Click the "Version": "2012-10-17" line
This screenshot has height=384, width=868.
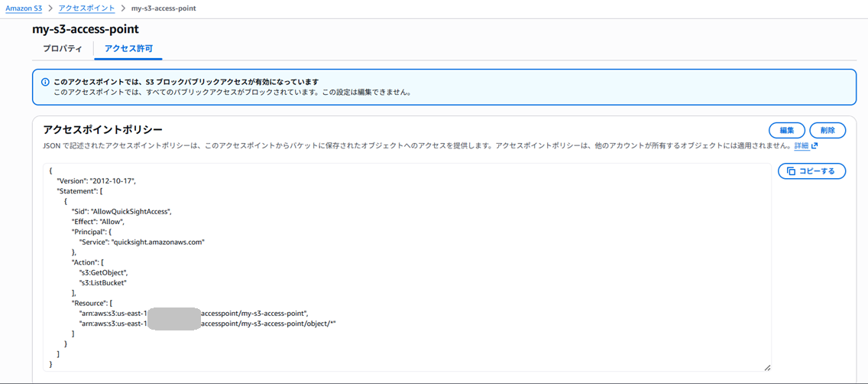[x=97, y=181]
